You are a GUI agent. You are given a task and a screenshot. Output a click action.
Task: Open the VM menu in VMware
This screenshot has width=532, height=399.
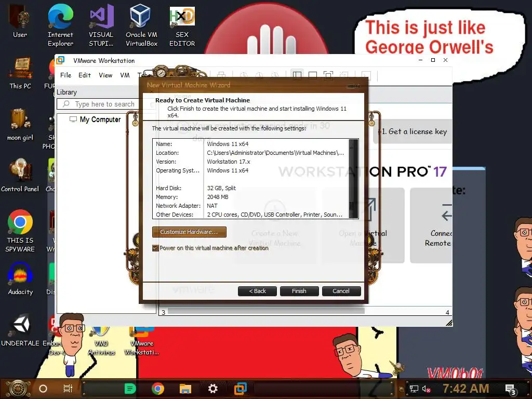125,75
